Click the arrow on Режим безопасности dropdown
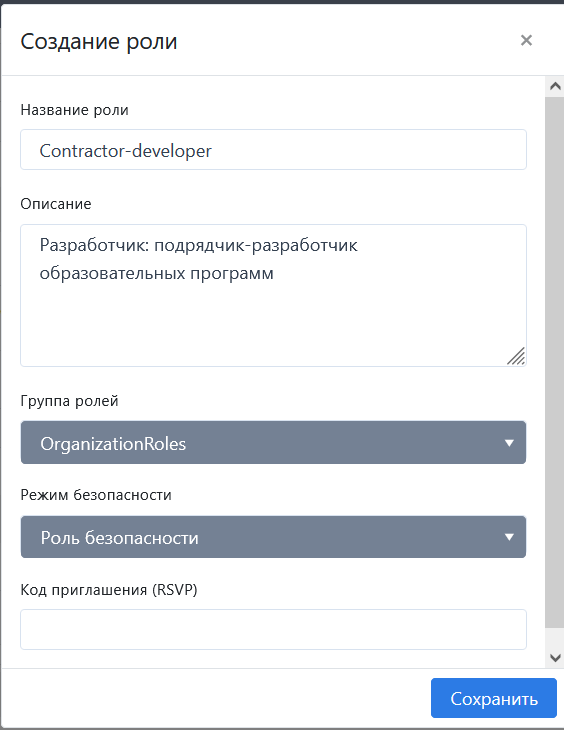The height and width of the screenshot is (730, 564). pos(509,537)
